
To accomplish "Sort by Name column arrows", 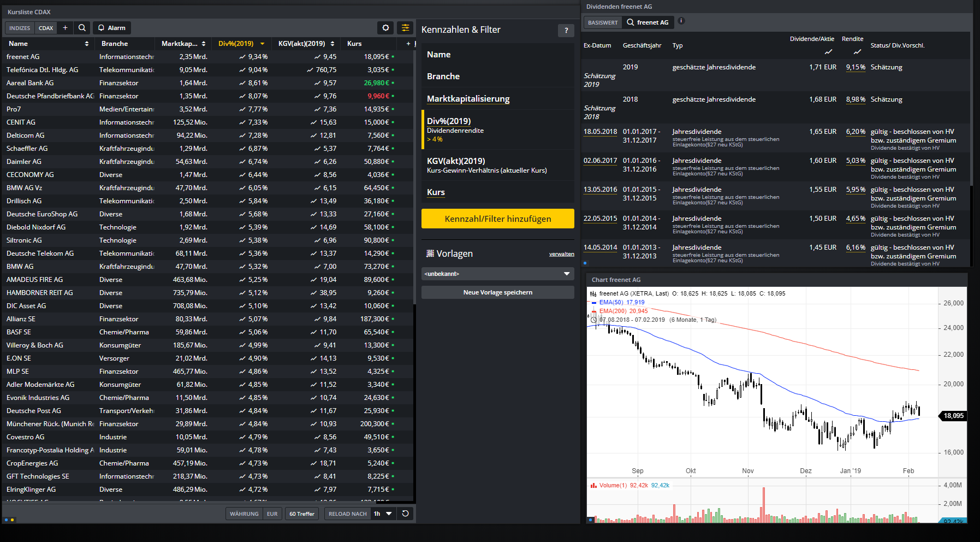I will (87, 44).
